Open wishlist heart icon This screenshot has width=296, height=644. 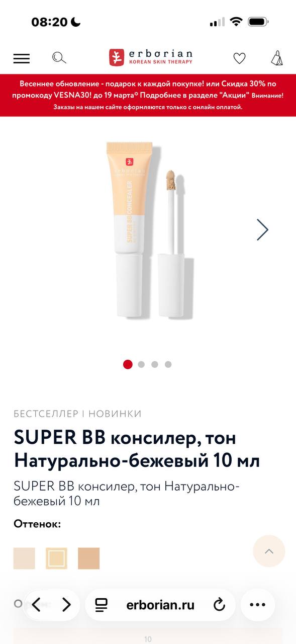click(239, 58)
